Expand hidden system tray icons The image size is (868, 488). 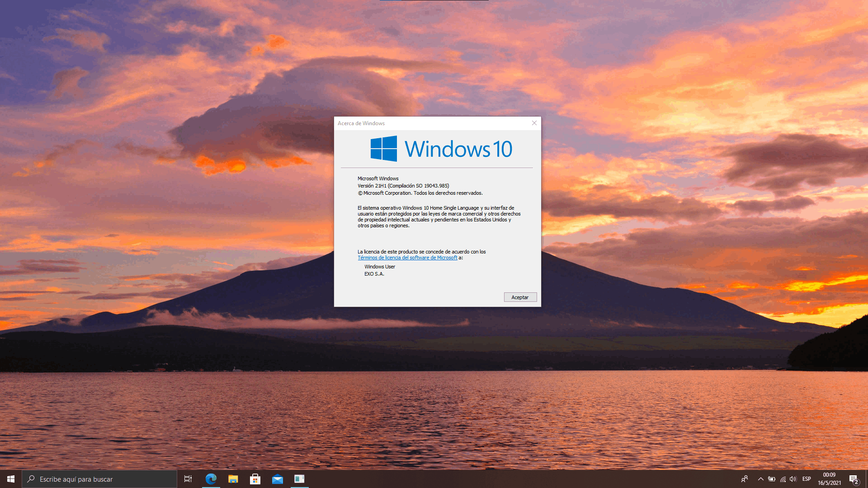(760, 479)
